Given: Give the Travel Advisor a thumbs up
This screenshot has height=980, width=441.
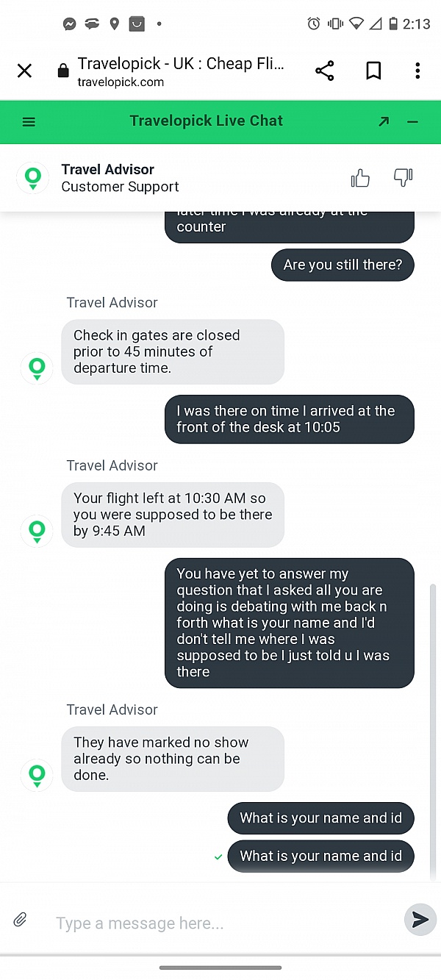Looking at the screenshot, I should tap(360, 177).
